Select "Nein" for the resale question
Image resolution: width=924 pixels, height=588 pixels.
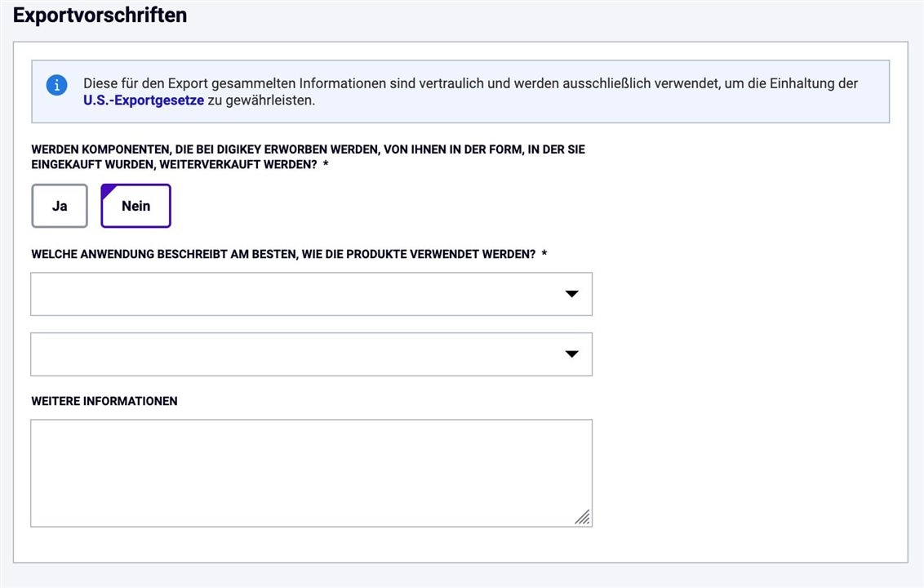136,206
